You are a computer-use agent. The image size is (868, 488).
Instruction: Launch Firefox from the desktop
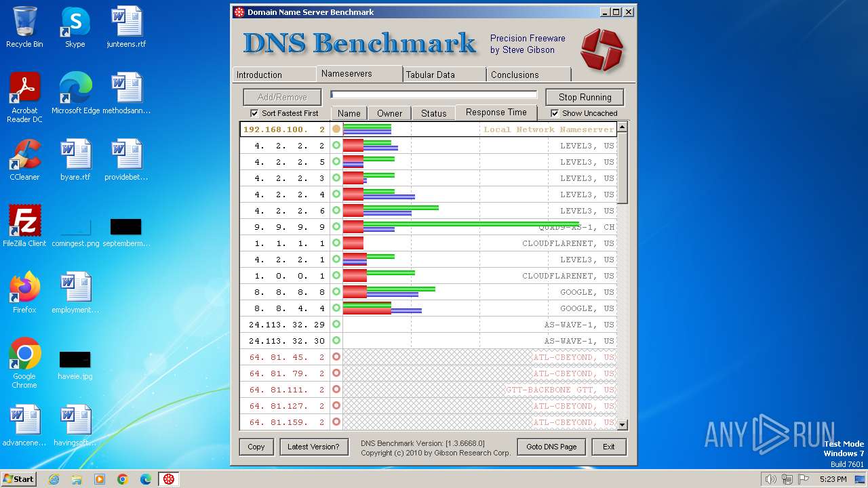point(24,293)
